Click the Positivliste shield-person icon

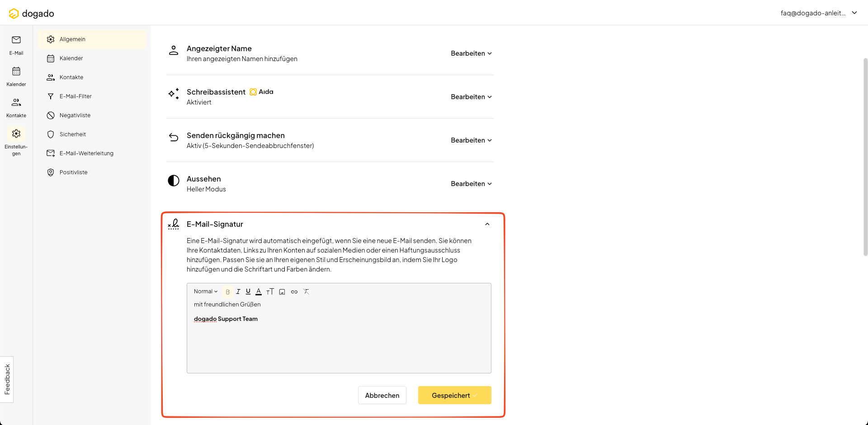(x=51, y=172)
